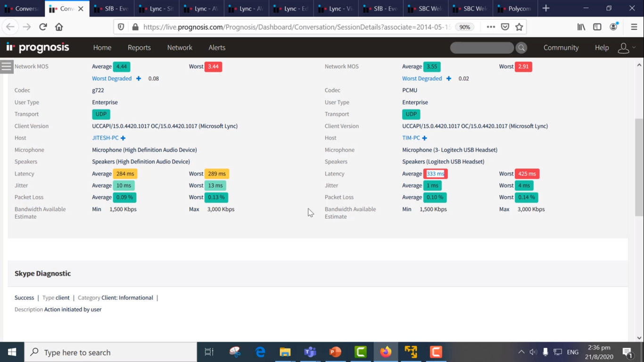Open the Firefox application menu
Image resolution: width=644 pixels, height=362 pixels.
click(634, 27)
